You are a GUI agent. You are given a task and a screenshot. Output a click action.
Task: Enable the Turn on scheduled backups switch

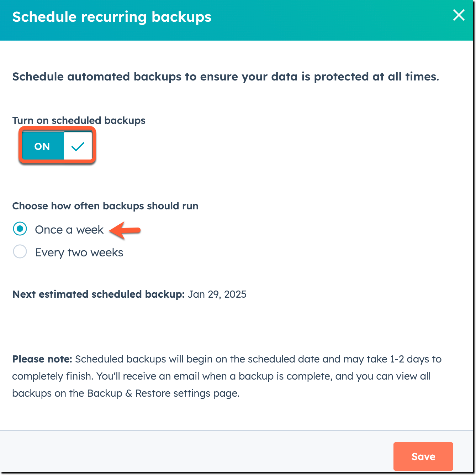(x=57, y=145)
